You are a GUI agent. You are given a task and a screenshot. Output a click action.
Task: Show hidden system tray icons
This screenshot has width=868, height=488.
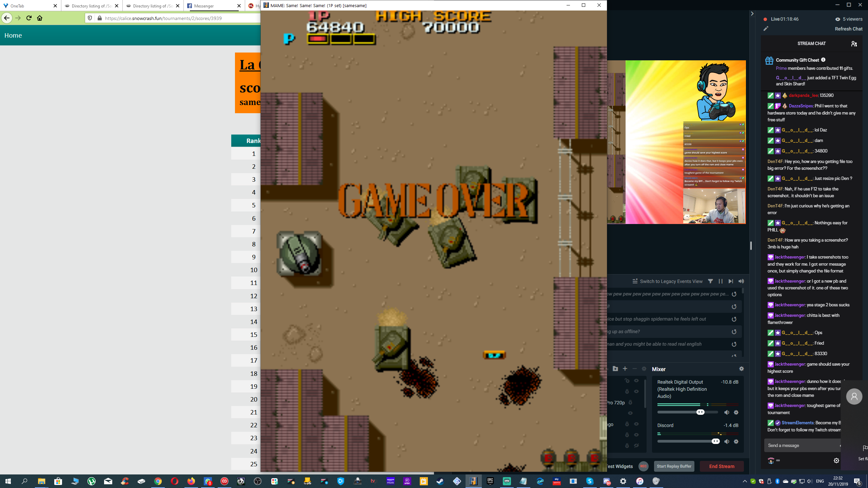[745, 481]
